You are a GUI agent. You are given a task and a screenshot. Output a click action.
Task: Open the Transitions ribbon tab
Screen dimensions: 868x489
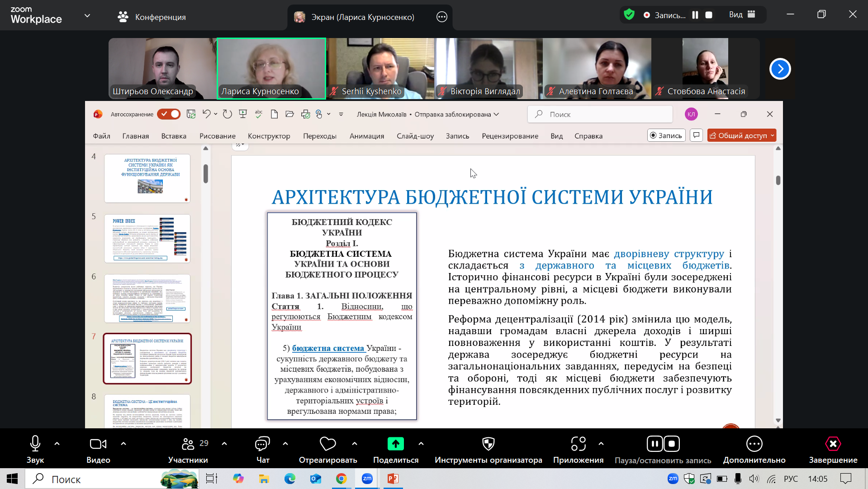pyautogui.click(x=319, y=136)
